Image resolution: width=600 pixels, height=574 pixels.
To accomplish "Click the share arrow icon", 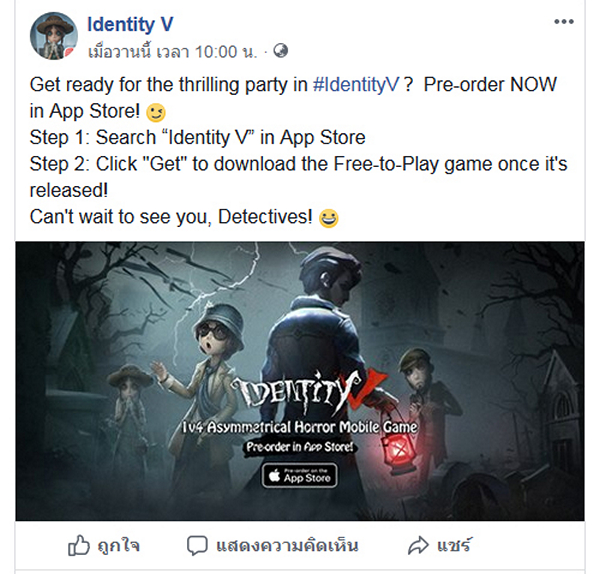I will [x=418, y=545].
